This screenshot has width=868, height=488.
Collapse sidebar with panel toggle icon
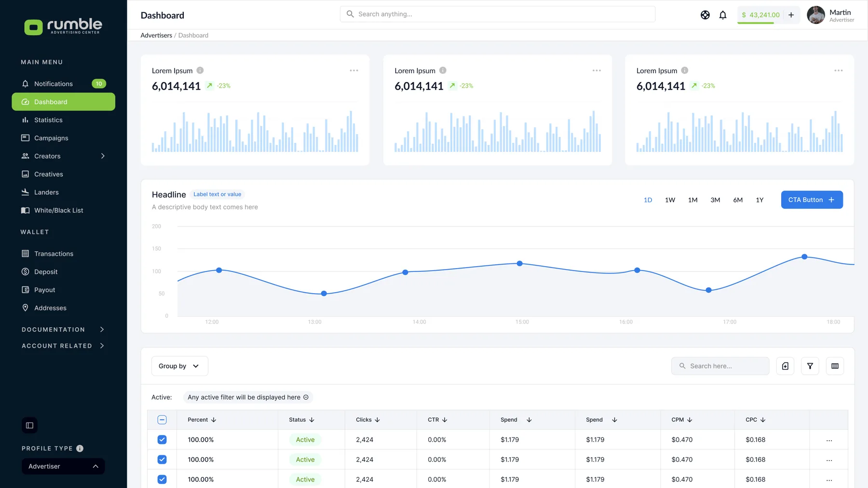pos(29,425)
